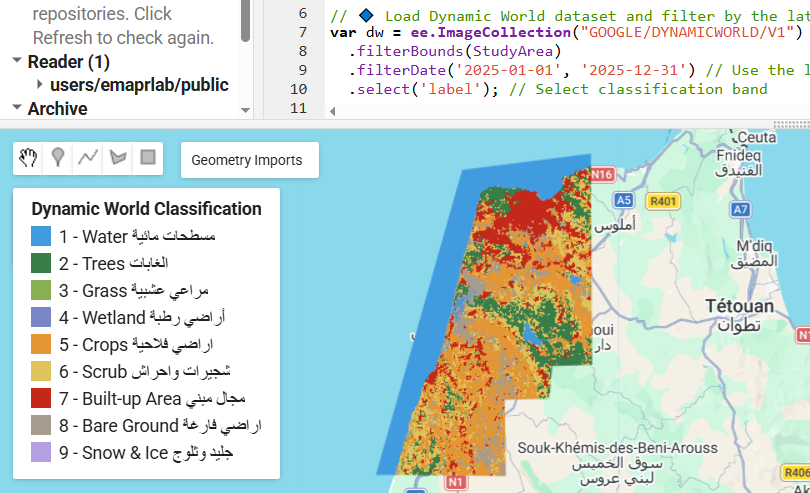Screen dimensions: 810x493
Task: Choose the draw line tool
Action: click(x=89, y=157)
